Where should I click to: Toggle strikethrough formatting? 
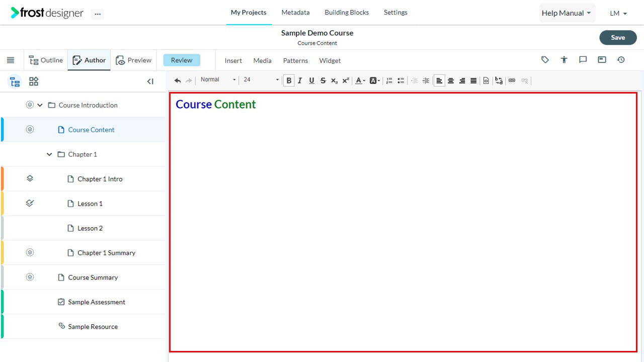(323, 80)
